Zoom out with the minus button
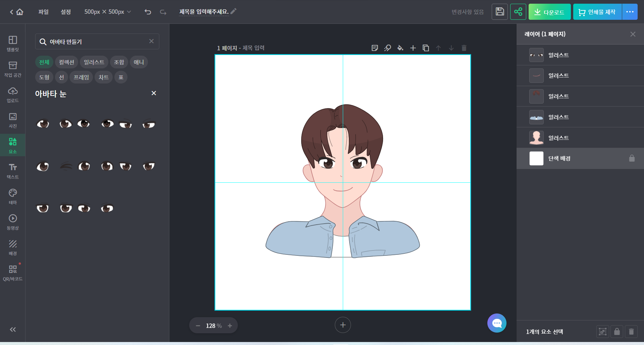 (198, 326)
